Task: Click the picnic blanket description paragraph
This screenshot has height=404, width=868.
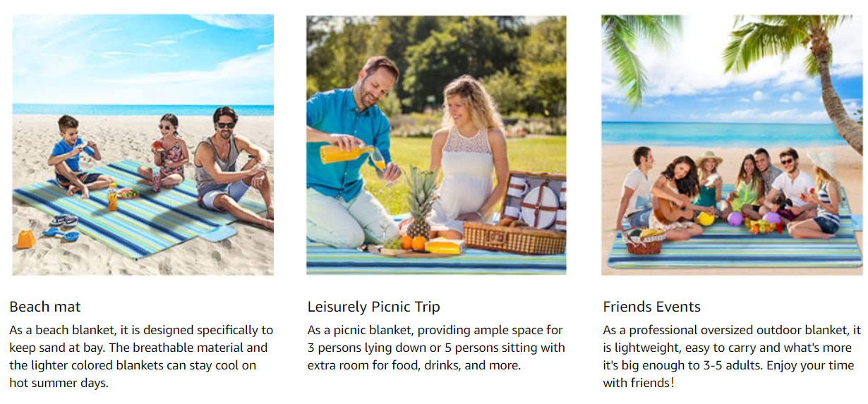Action: [436, 348]
